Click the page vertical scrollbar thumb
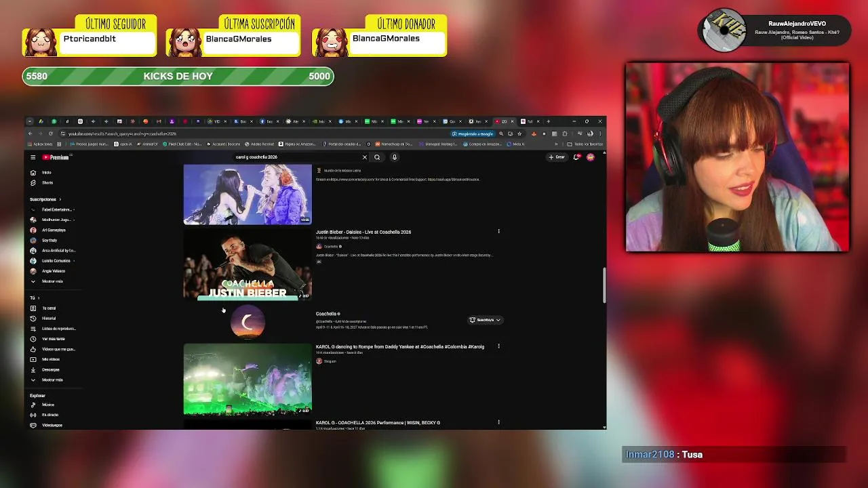The height and width of the screenshot is (488, 868). [604, 285]
